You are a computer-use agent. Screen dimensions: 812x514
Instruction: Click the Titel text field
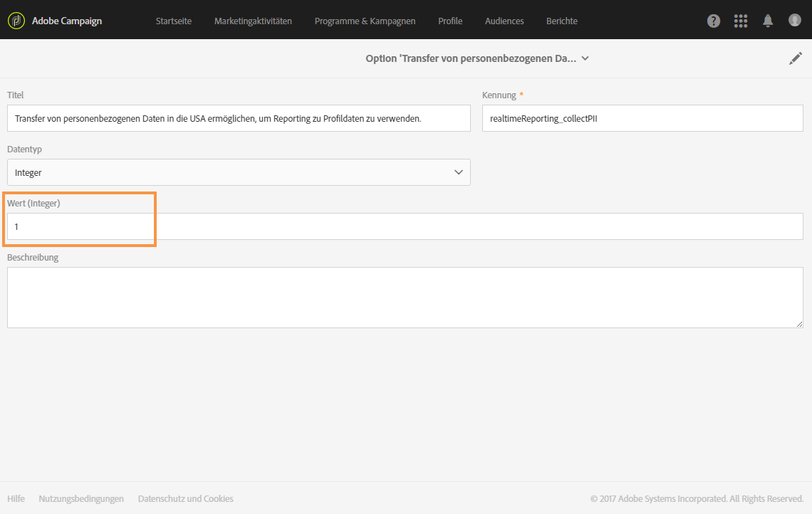[239, 118]
